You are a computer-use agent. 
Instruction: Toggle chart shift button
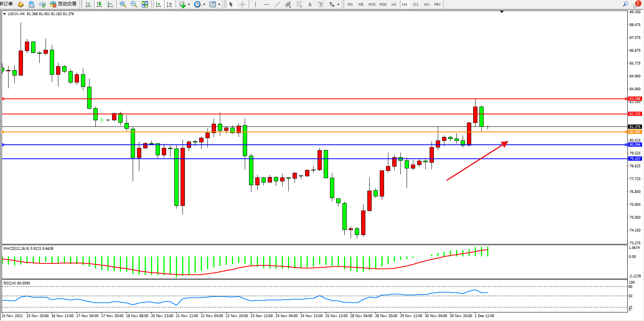[169, 4]
